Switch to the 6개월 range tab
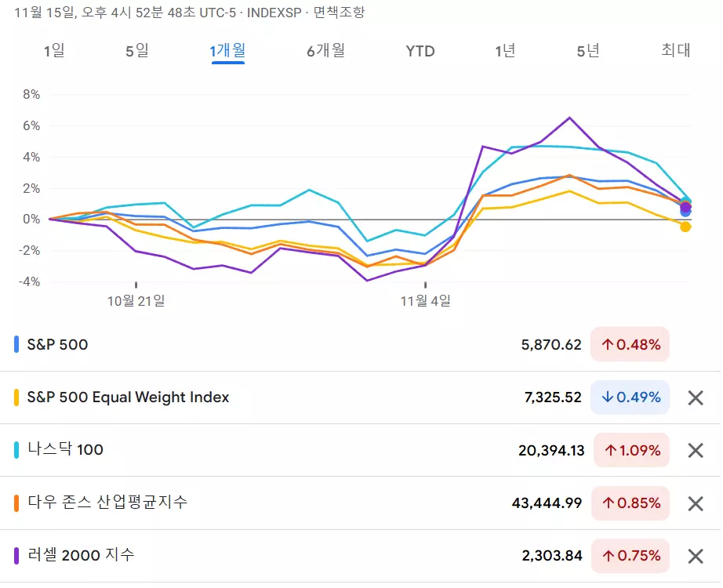Image resolution: width=723 pixels, height=588 pixels. point(326,50)
